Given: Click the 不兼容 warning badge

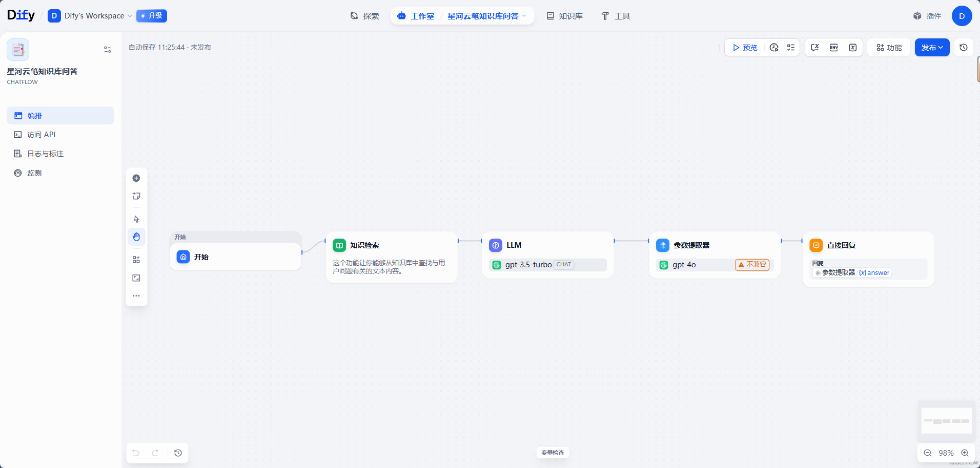Looking at the screenshot, I should (x=752, y=265).
